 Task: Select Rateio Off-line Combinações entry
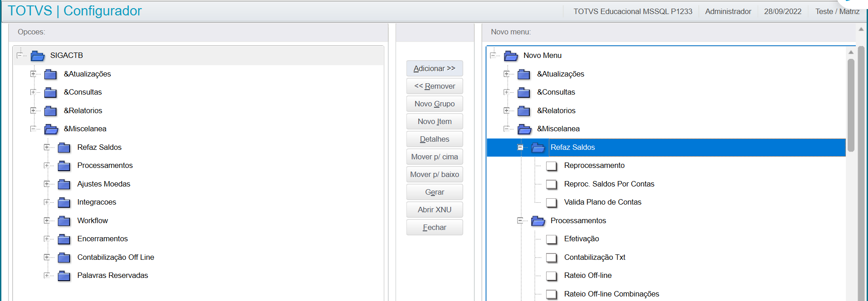tap(611, 294)
